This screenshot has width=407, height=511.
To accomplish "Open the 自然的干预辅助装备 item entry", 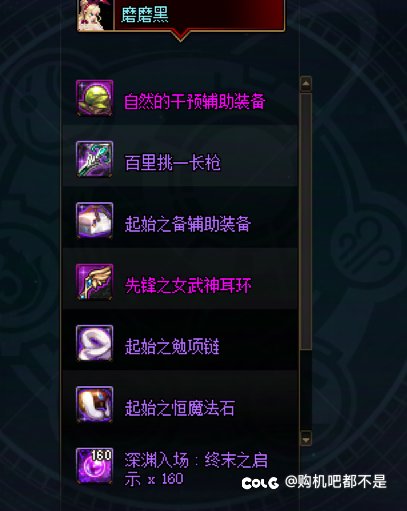I will (x=180, y=98).
